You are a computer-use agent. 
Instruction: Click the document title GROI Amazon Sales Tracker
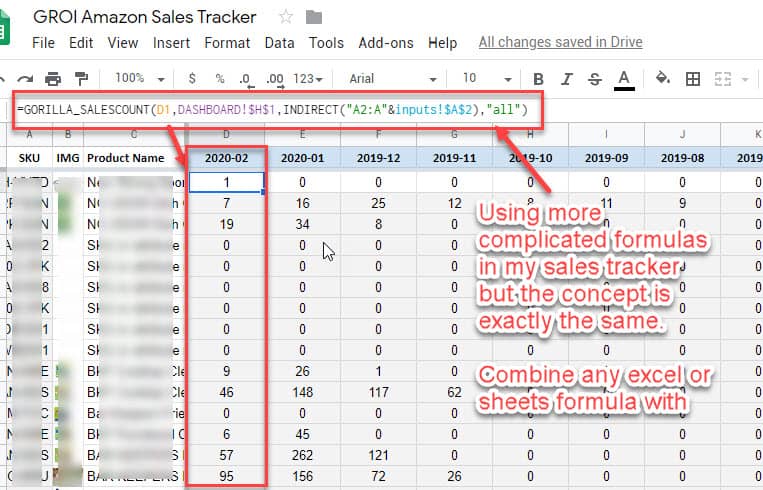(x=145, y=17)
